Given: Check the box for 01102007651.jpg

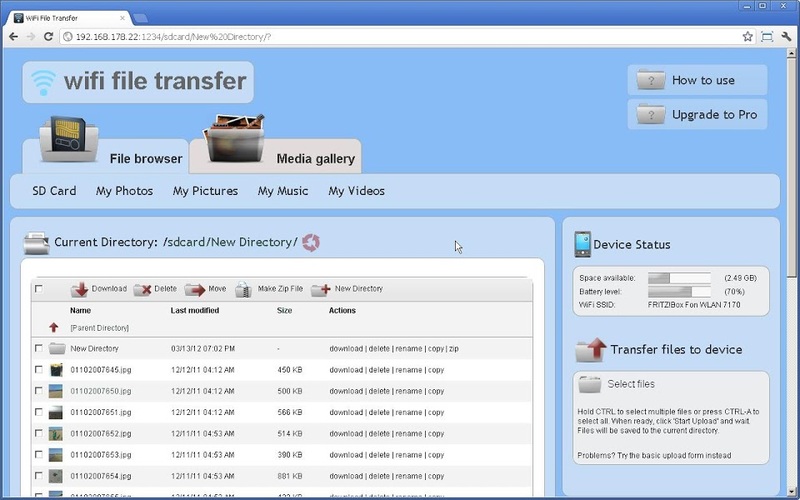Looking at the screenshot, I should (x=39, y=412).
